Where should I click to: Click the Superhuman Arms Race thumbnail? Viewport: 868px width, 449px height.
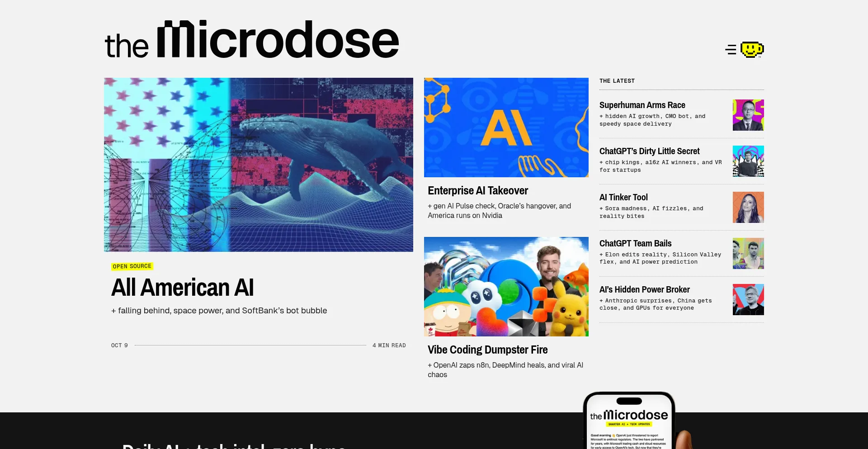point(748,115)
